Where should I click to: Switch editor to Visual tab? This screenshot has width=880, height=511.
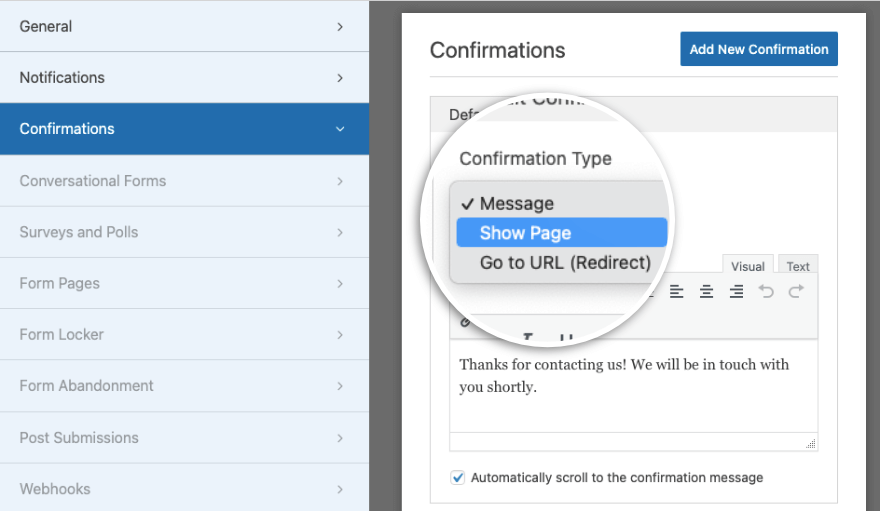click(x=748, y=266)
